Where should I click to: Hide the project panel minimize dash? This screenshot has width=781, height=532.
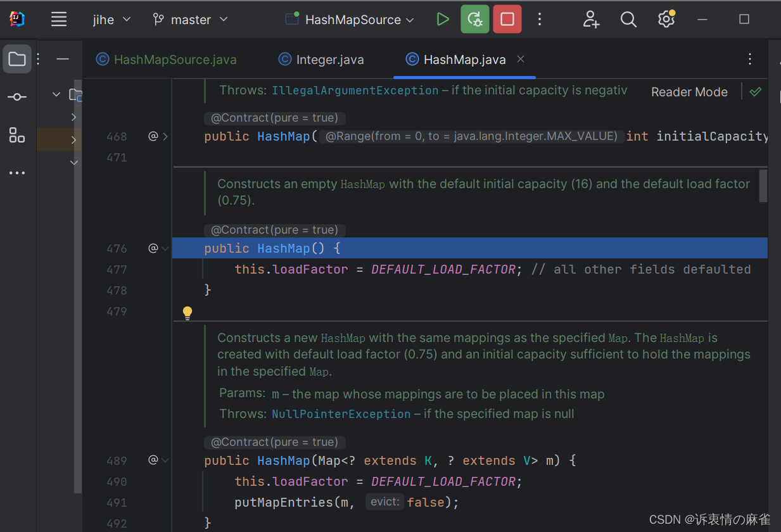pyautogui.click(x=63, y=60)
